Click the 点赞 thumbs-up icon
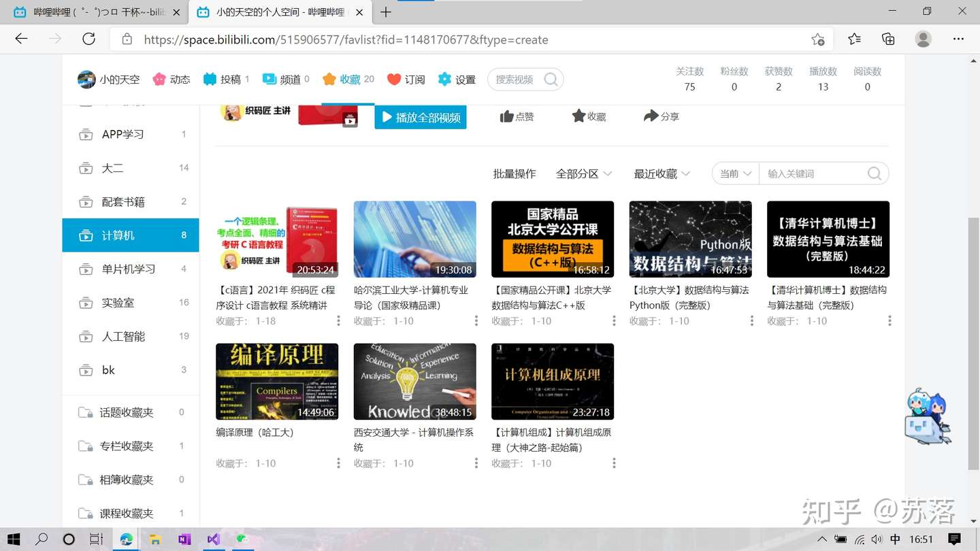980x551 pixels. tap(507, 116)
